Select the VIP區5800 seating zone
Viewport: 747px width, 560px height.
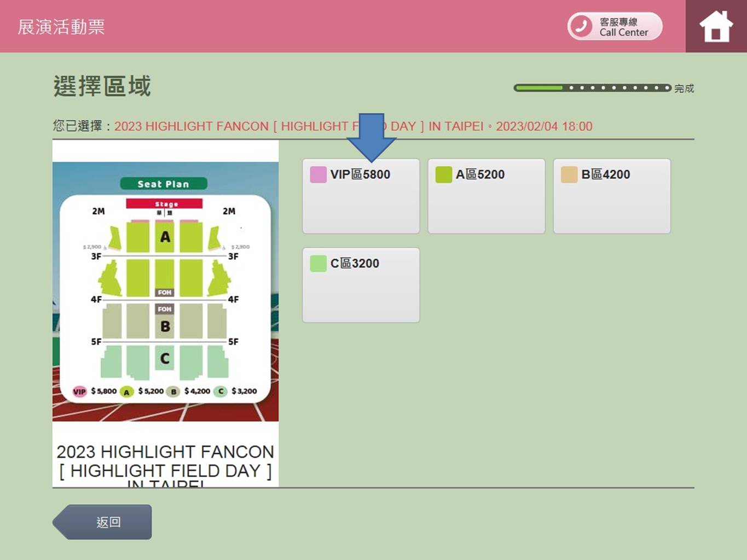click(x=361, y=196)
